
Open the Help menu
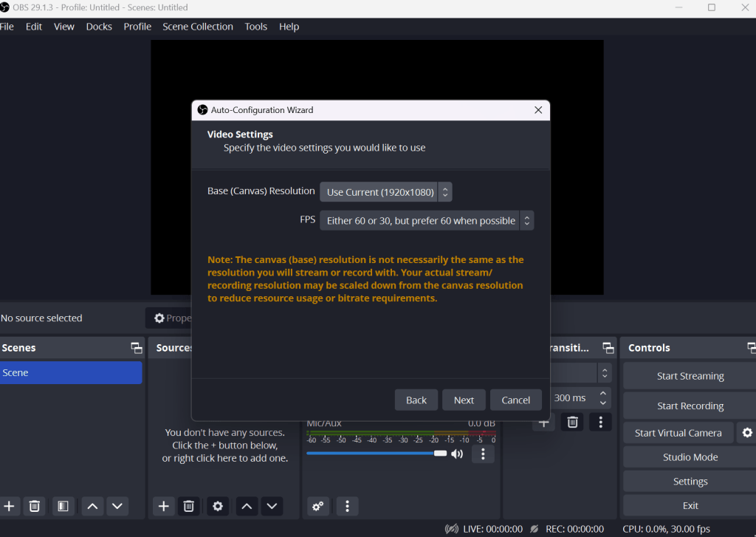tap(289, 27)
